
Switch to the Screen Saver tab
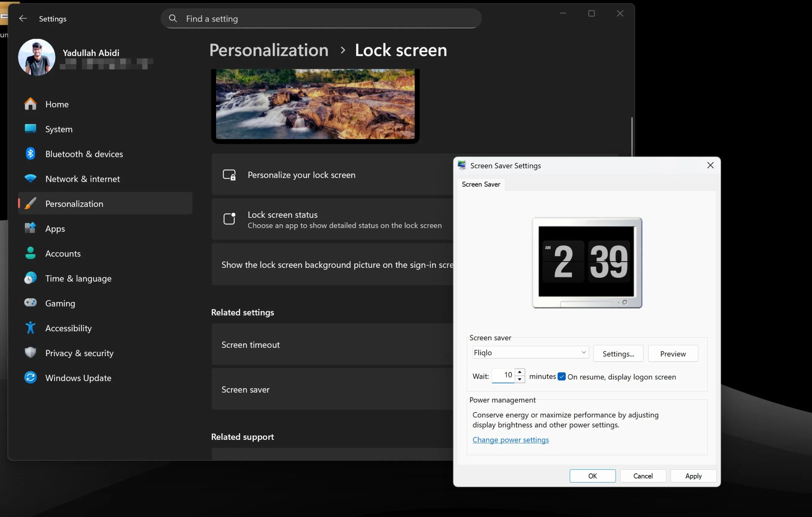tap(481, 184)
